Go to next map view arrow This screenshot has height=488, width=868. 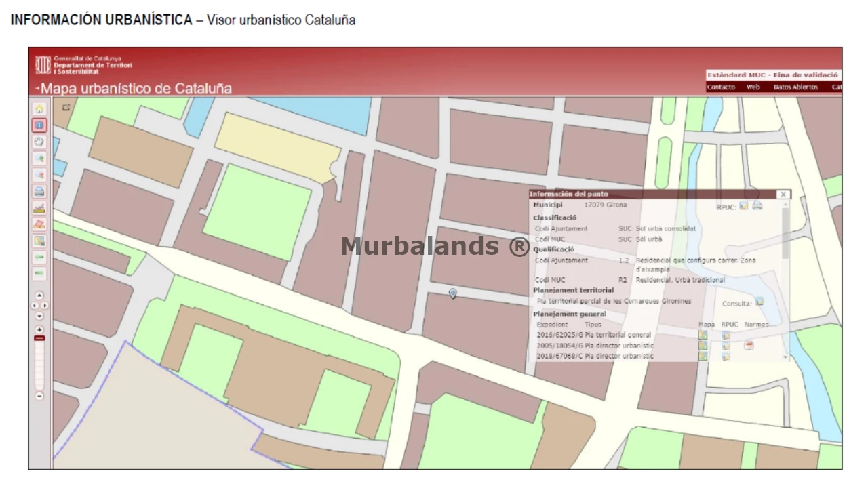click(39, 274)
